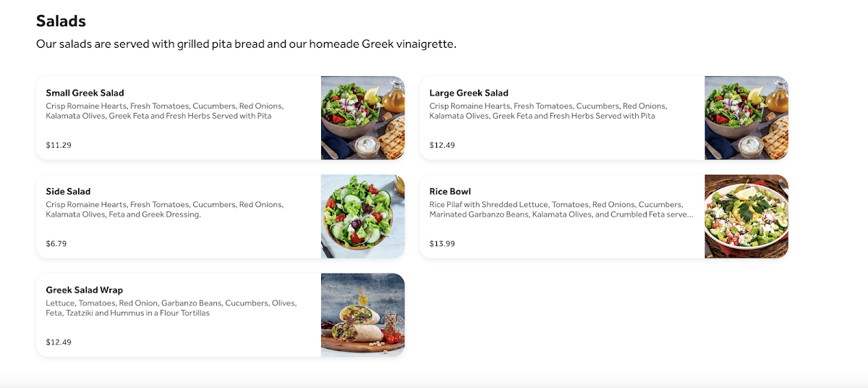Viewport: 868px width, 388px height.
Task: Open the Small Greek Salad item title
Action: (x=85, y=93)
